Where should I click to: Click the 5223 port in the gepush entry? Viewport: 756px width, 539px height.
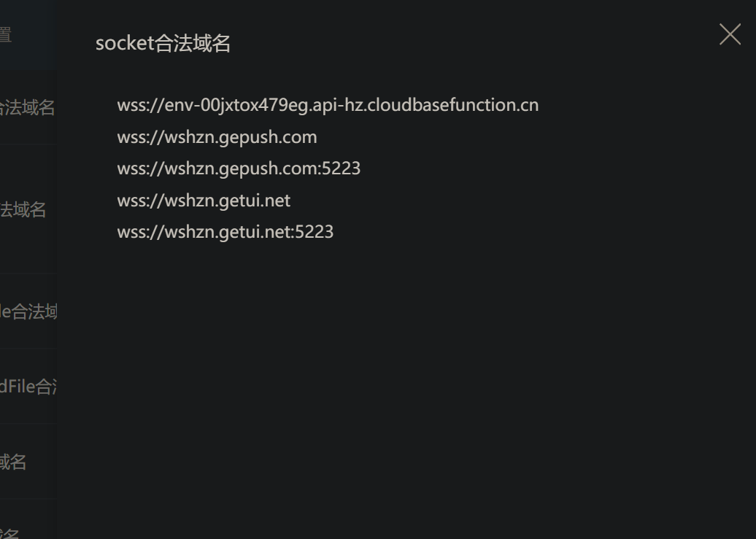pyautogui.click(x=342, y=168)
